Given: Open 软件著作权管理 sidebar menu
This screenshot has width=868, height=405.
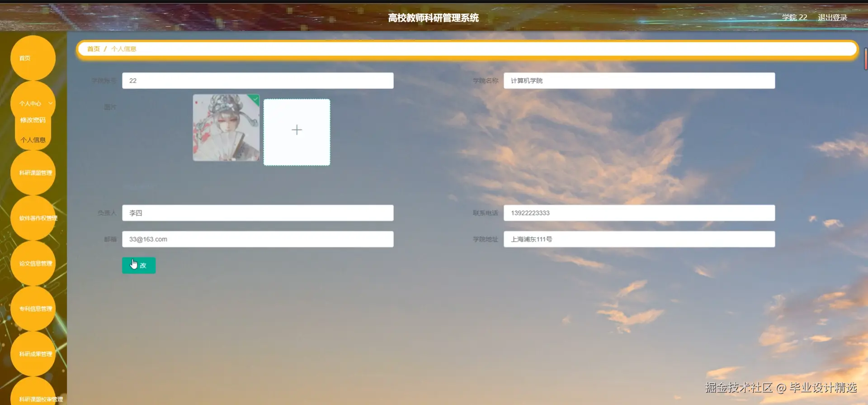Looking at the screenshot, I should (x=33, y=218).
